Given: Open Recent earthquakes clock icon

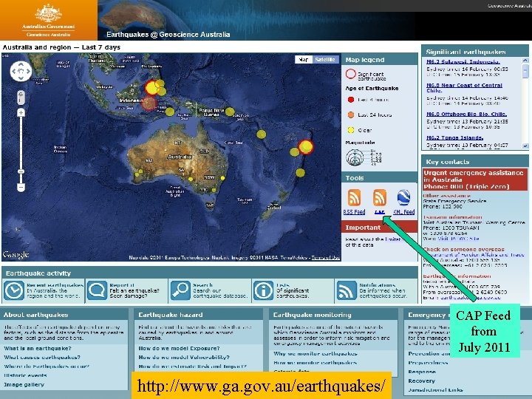Looking at the screenshot, I should click(14, 290).
